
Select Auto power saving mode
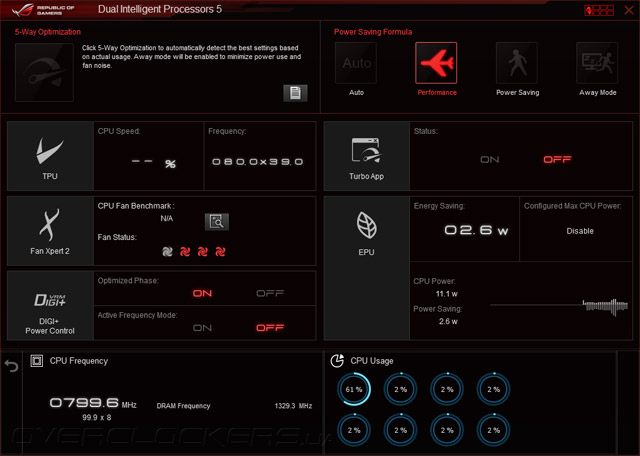coord(356,63)
